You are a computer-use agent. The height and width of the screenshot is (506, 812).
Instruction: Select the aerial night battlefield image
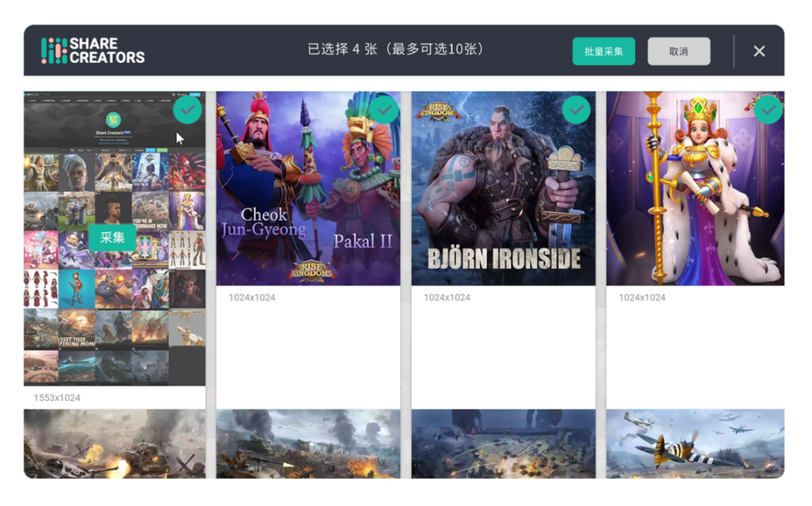click(503, 444)
